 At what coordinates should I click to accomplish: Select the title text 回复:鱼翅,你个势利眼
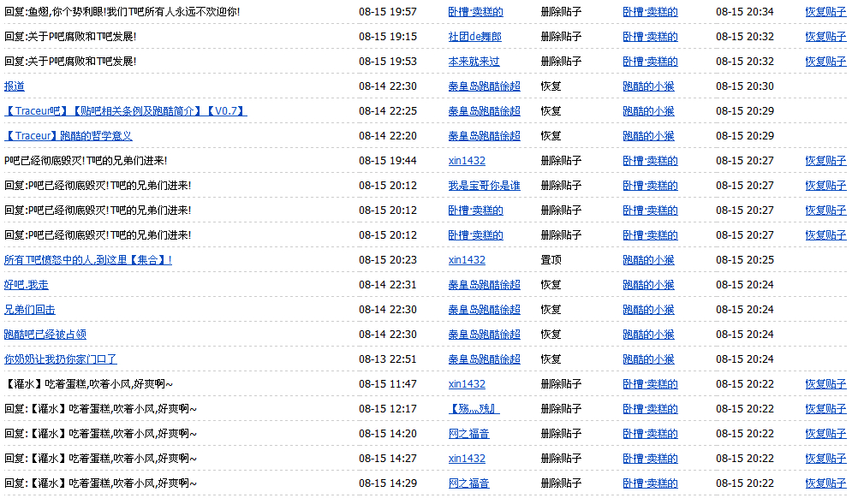122,12
